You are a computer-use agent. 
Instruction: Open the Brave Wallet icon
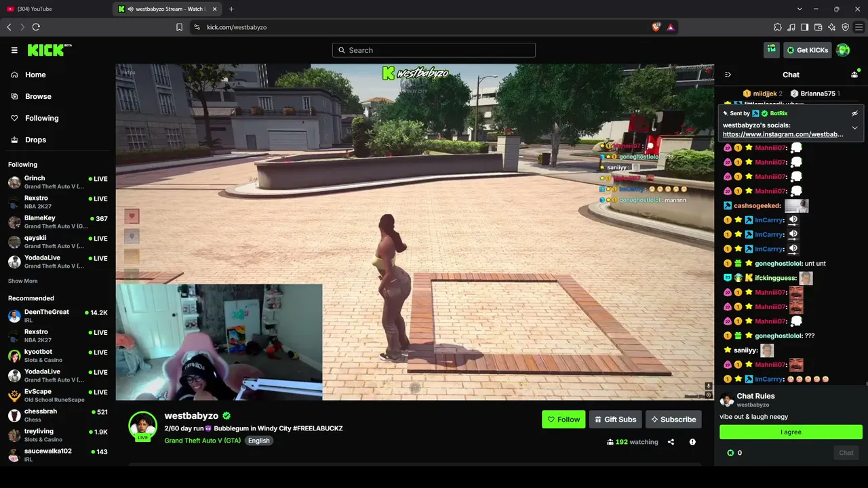(818, 27)
